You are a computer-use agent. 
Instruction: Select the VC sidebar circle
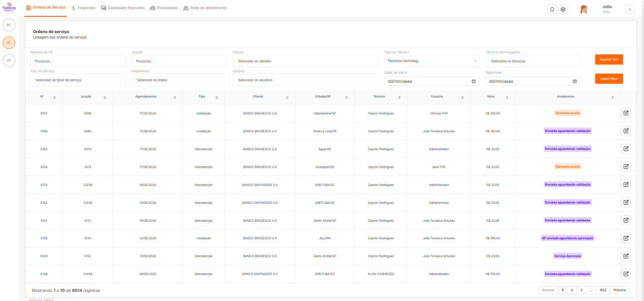coord(9,60)
